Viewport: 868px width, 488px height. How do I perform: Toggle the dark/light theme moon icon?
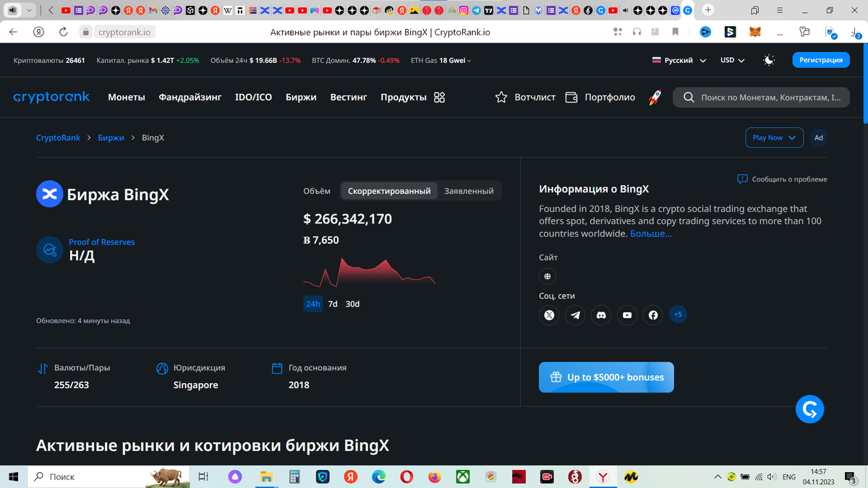(x=769, y=61)
